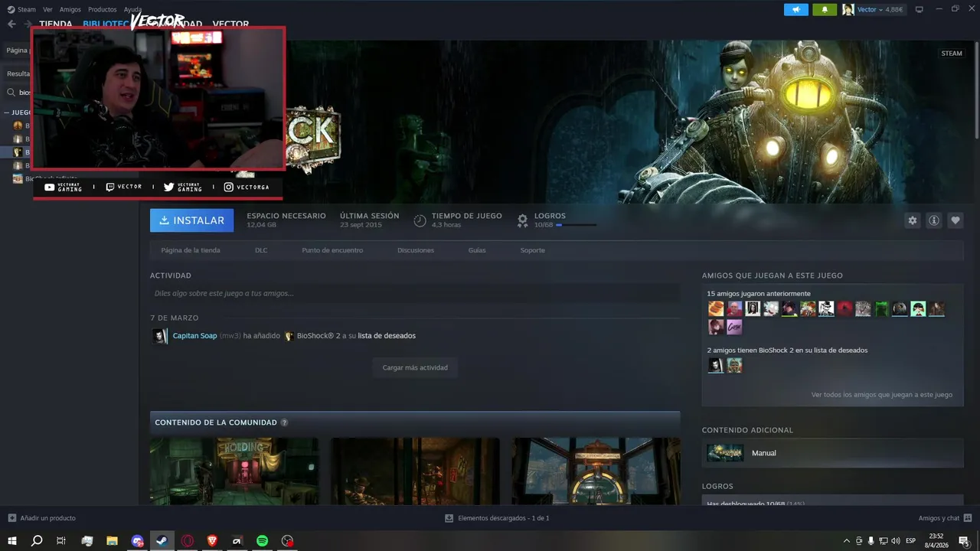Click Capitan Soap avatar in activity
The height and width of the screenshot is (551, 980).
[159, 336]
